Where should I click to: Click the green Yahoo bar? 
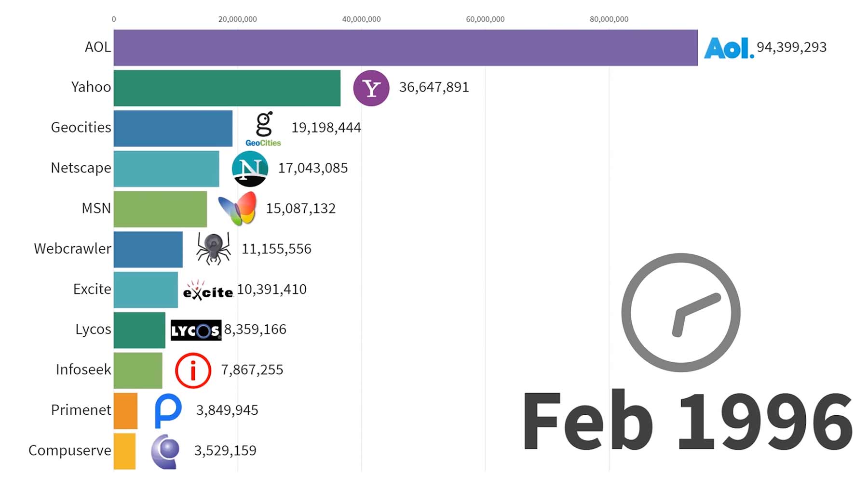point(227,88)
